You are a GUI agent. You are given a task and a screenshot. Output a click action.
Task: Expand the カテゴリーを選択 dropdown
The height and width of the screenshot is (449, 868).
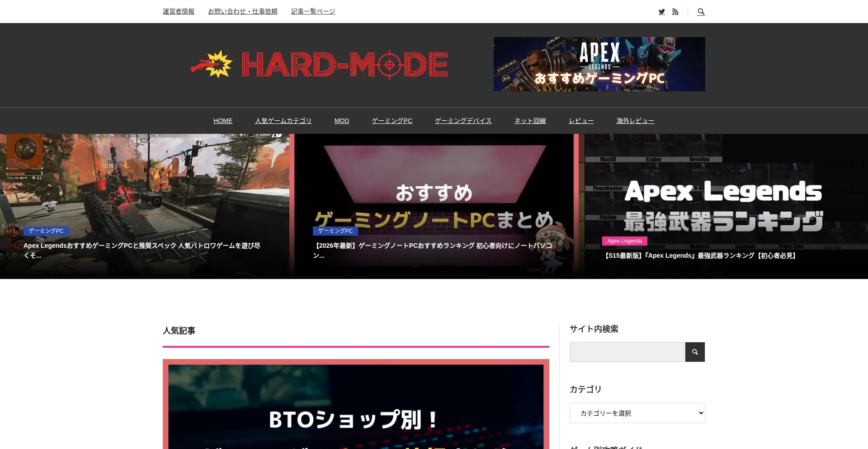coord(637,413)
